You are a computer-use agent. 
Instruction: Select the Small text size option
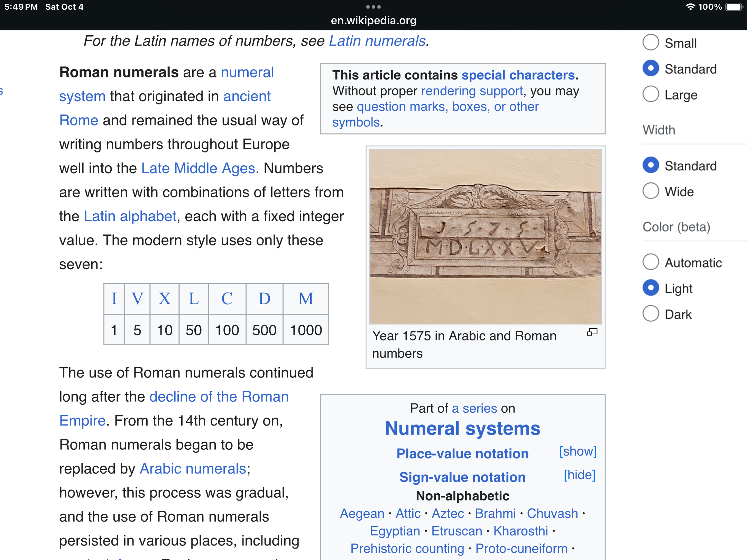pos(651,43)
